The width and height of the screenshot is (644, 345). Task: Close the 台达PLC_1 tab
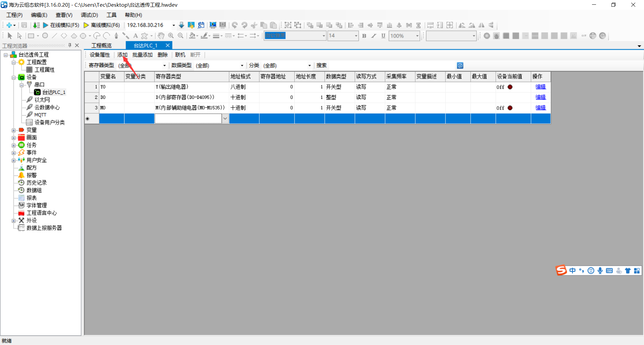coord(167,45)
